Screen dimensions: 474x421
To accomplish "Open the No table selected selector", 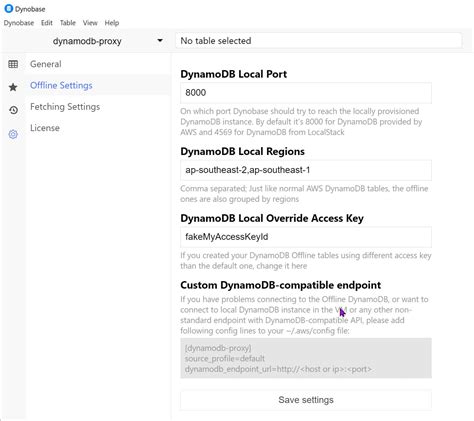I will click(x=318, y=41).
